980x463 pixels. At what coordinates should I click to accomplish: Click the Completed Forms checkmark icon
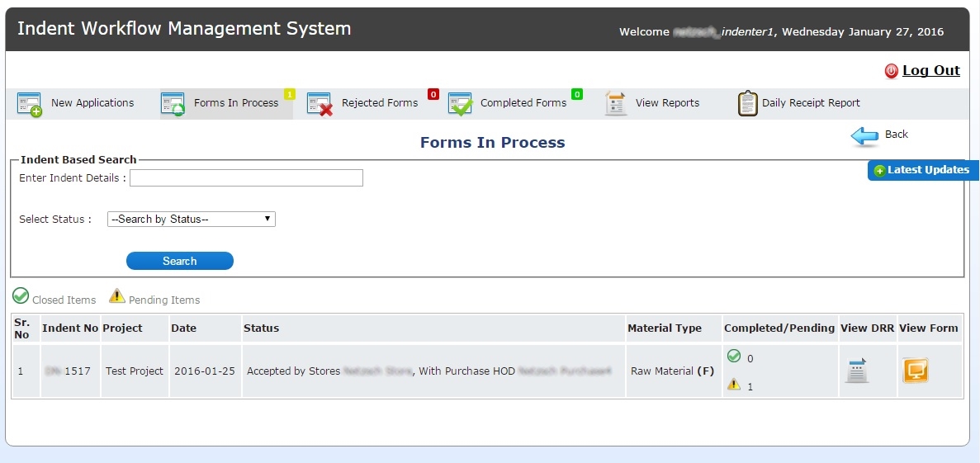(x=460, y=104)
